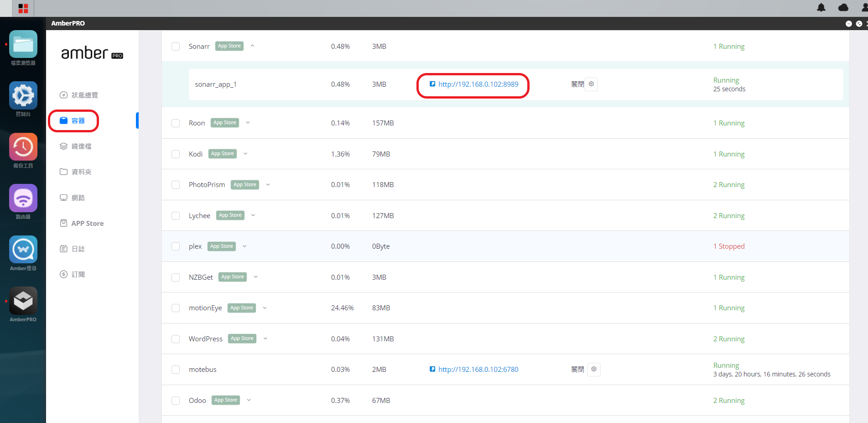
Task: Click the 157MB memory value for Roon
Action: pos(383,123)
